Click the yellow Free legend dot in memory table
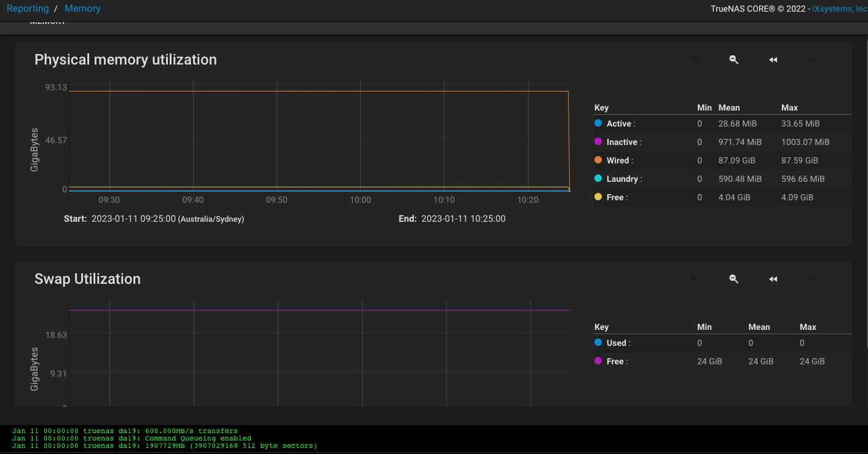This screenshot has width=868, height=454. point(598,197)
